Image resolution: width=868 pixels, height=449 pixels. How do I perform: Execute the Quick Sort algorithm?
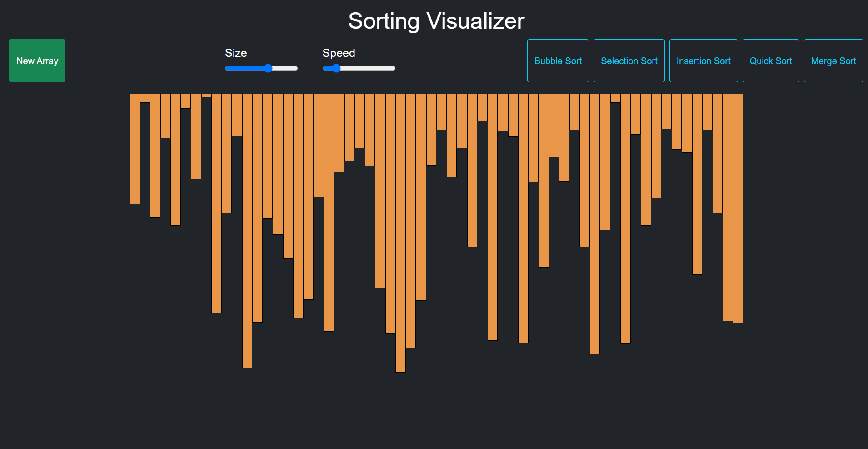(770, 61)
